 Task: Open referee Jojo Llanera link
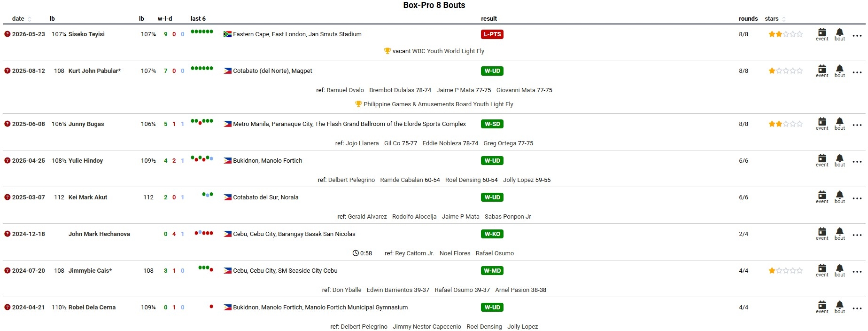pyautogui.click(x=362, y=143)
